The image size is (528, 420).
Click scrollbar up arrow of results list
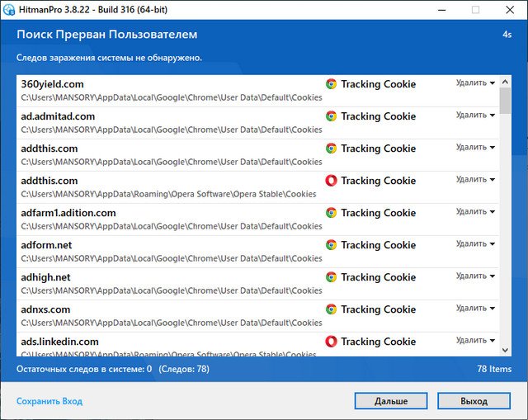pos(505,82)
